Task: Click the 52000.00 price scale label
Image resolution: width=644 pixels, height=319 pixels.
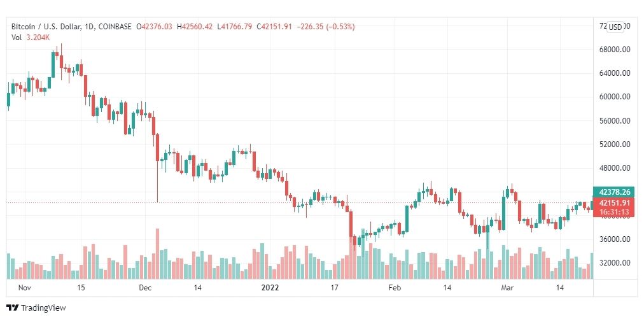Action: (614, 145)
